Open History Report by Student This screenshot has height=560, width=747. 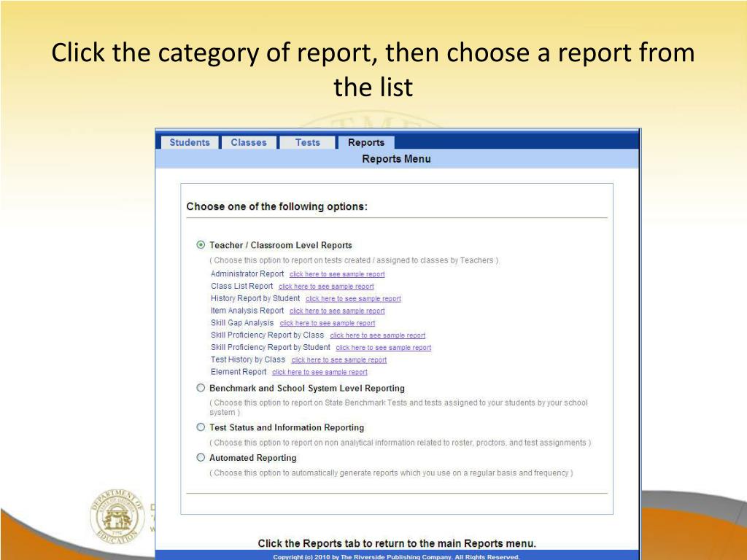point(255,298)
